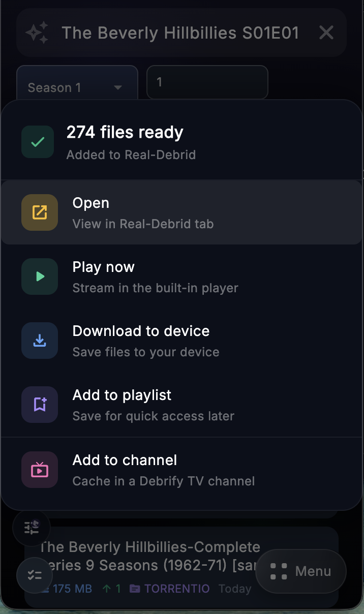Screen dimensions: 364x614
Task: Click the blue download icon
Action: [39, 341]
